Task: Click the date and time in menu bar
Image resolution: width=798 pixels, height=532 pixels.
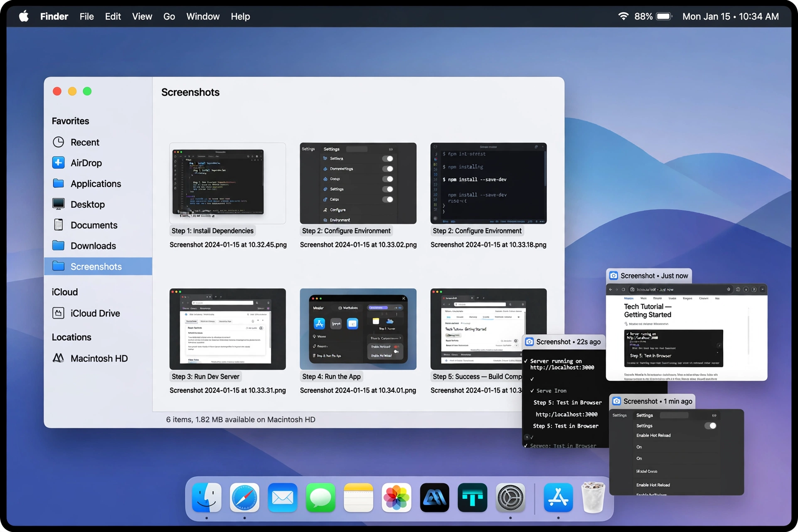Action: tap(731, 17)
